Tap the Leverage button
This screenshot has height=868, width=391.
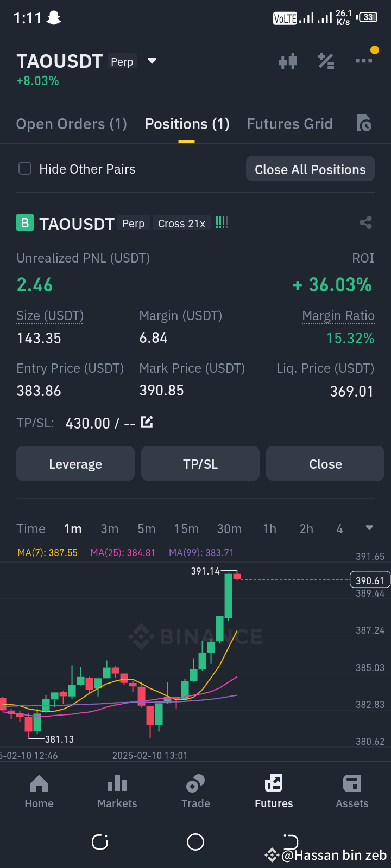point(75,464)
